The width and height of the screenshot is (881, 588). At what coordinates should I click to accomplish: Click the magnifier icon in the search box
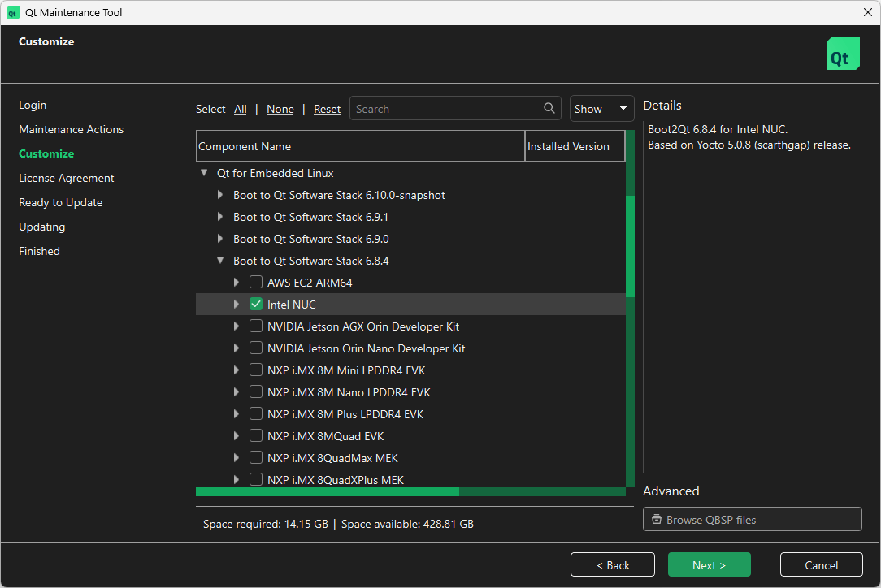click(x=549, y=109)
